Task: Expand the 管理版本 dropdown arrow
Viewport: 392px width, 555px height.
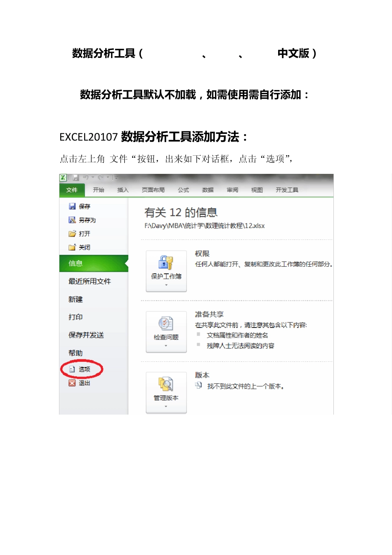Action: click(x=166, y=406)
